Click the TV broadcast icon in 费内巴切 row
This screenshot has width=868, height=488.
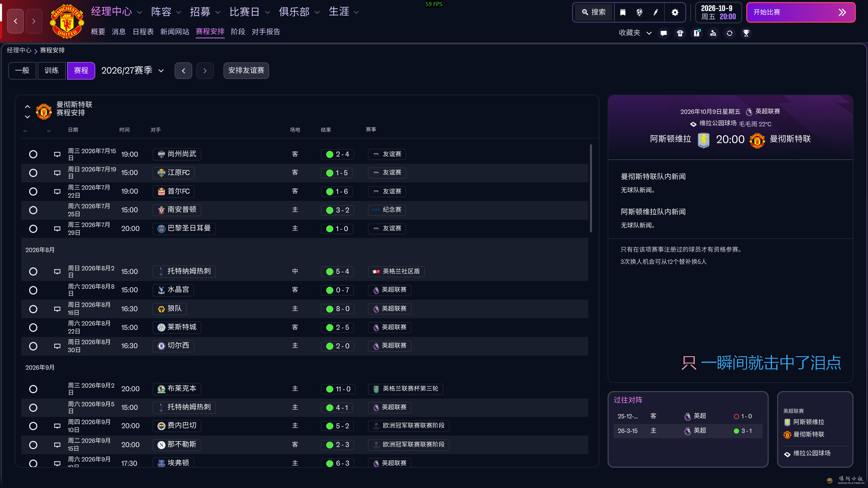[x=57, y=426]
